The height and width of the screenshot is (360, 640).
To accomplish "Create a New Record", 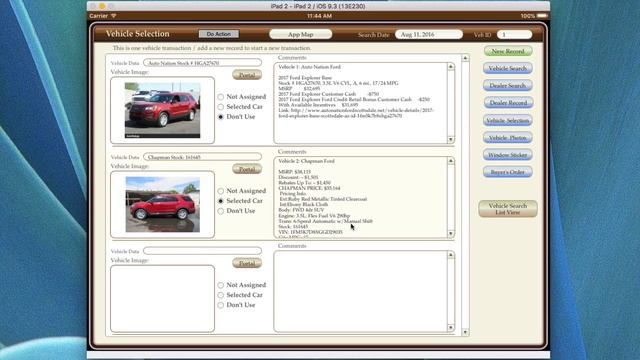I will coord(508,51).
